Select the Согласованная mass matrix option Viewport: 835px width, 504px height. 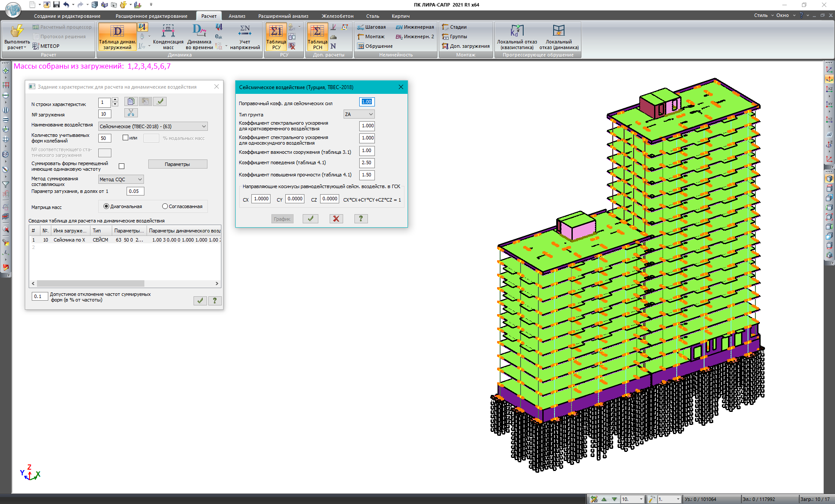(165, 206)
